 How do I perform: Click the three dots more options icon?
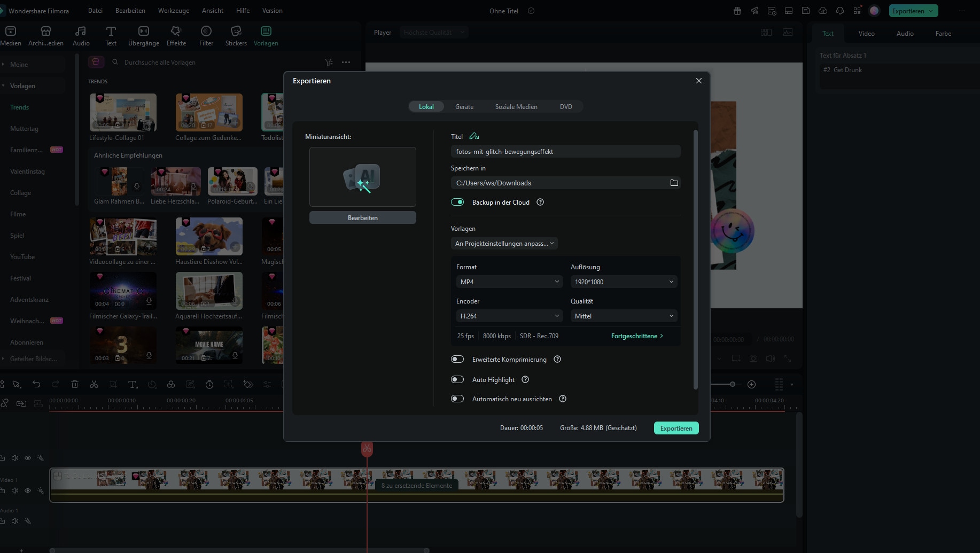[x=346, y=62]
